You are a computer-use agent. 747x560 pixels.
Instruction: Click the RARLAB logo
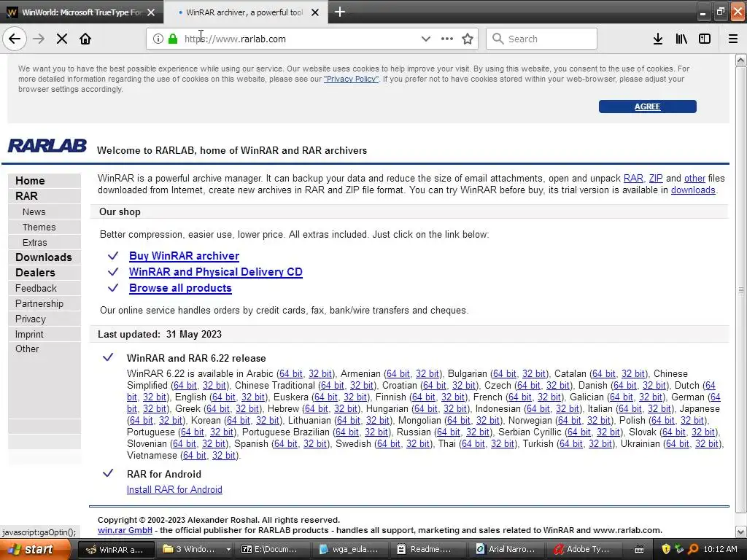[47, 146]
